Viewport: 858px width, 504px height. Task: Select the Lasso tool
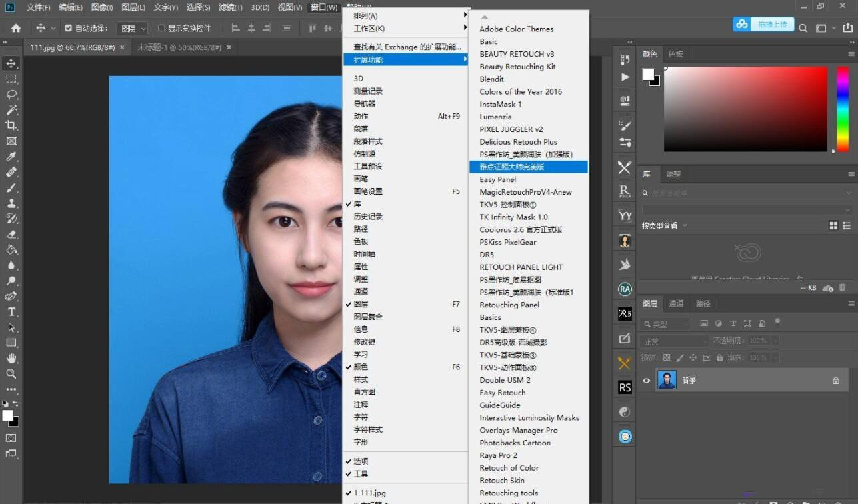(11, 94)
